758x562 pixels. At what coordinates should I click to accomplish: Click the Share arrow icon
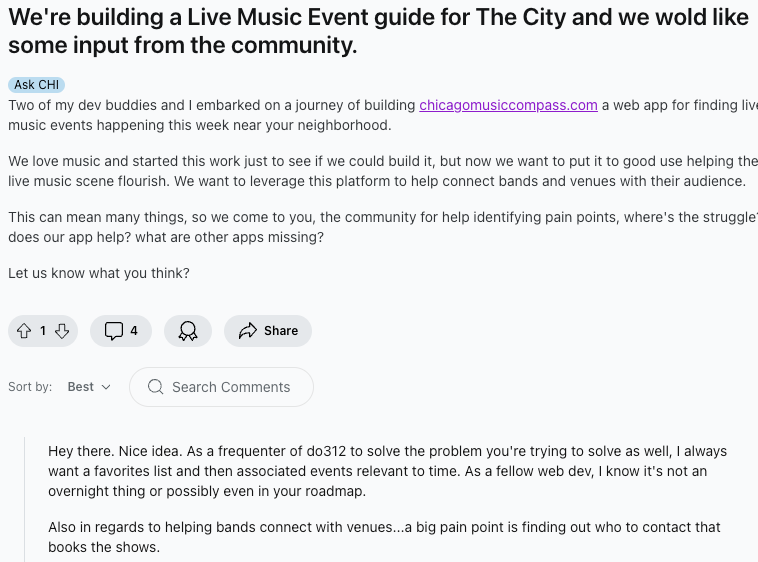pos(248,331)
